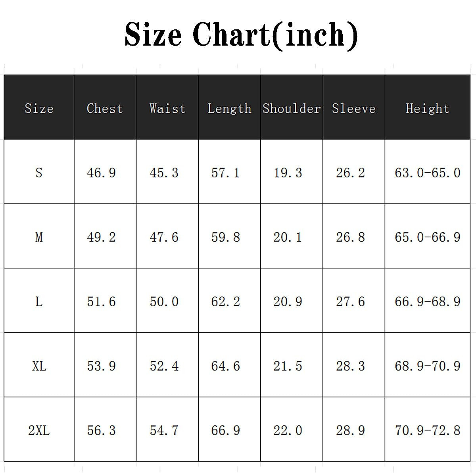Image resolution: width=476 pixels, height=476 pixels.
Task: Select height range 70.9-72.8 cell
Action: point(427,430)
